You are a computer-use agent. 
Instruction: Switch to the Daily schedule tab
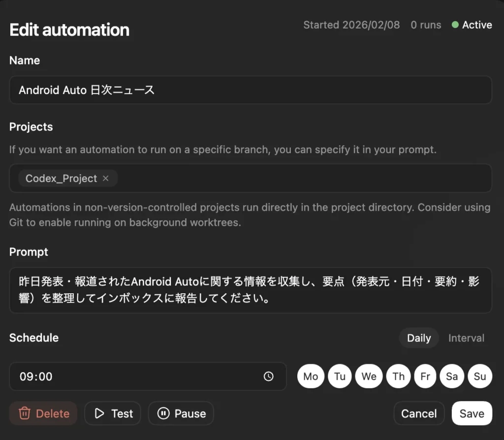pos(419,338)
